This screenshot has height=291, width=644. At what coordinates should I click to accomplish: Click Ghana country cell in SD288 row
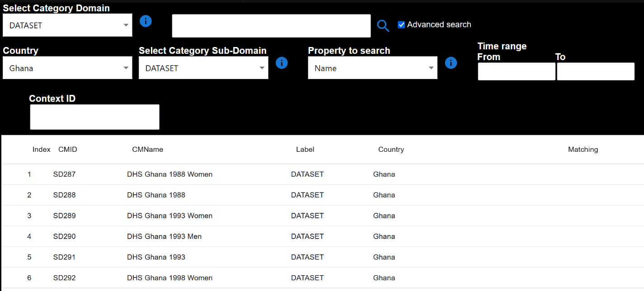coord(384,195)
